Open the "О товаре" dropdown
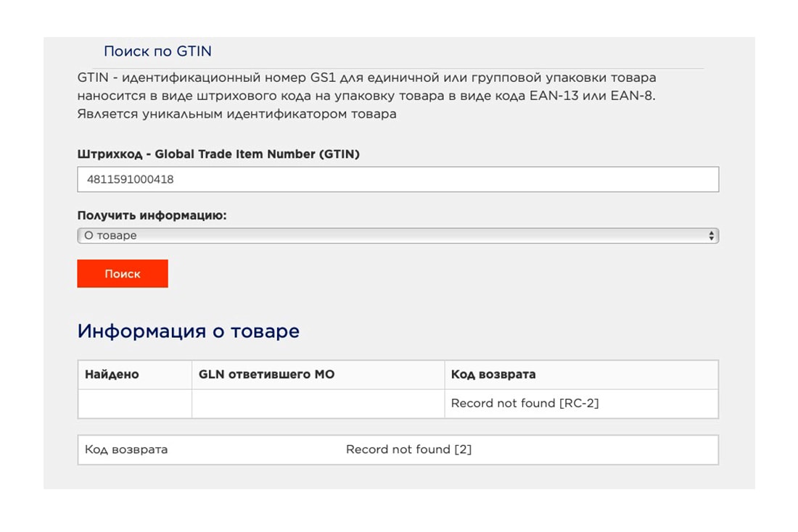This screenshot has height=532, width=798. click(397, 236)
